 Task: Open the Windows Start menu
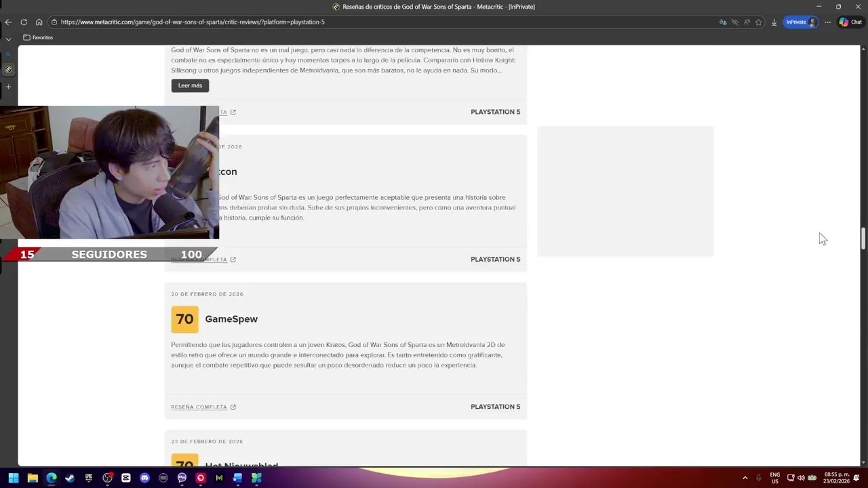13,478
